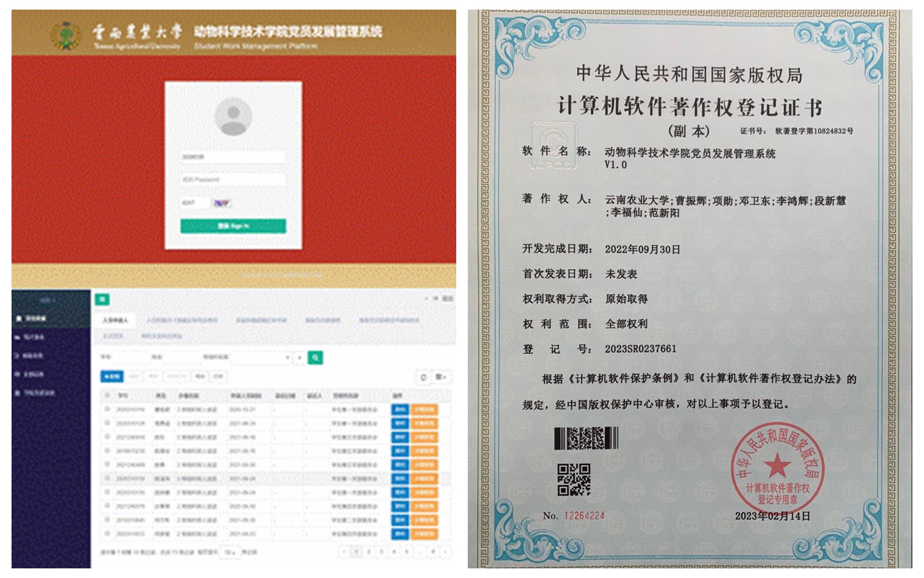Focus the captcha code input field

click(194, 203)
